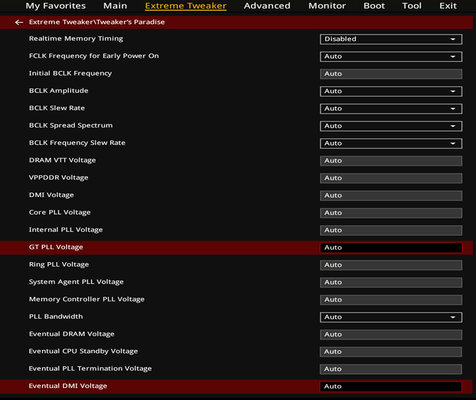Open the Advanced tab
Screen dimensions: 476x400
[x=267, y=6]
